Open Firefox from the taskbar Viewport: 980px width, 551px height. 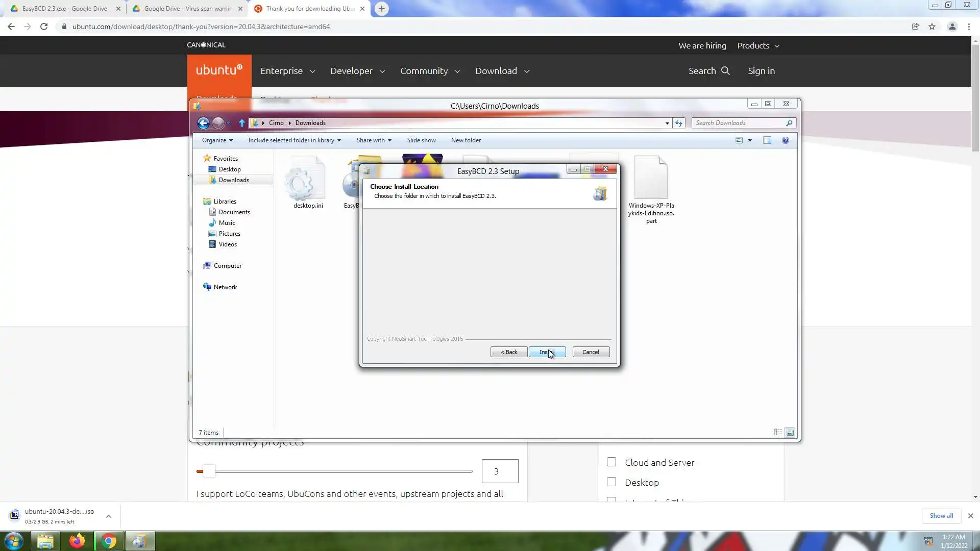77,541
